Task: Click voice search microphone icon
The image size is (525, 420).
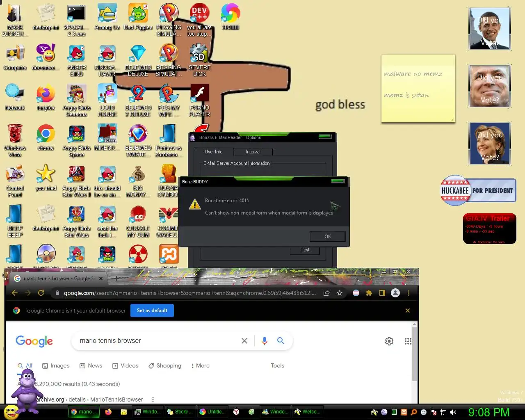Action: pos(265,340)
